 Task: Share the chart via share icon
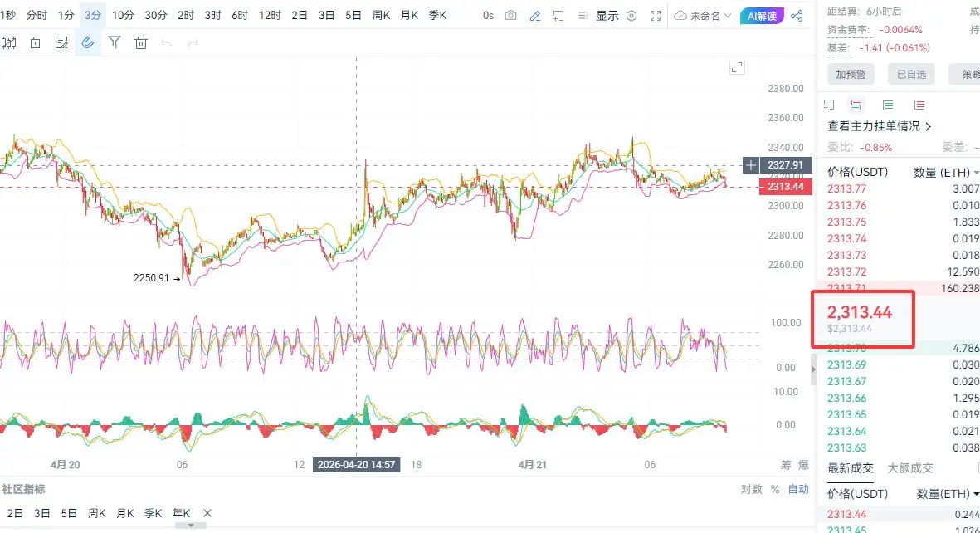[x=797, y=16]
